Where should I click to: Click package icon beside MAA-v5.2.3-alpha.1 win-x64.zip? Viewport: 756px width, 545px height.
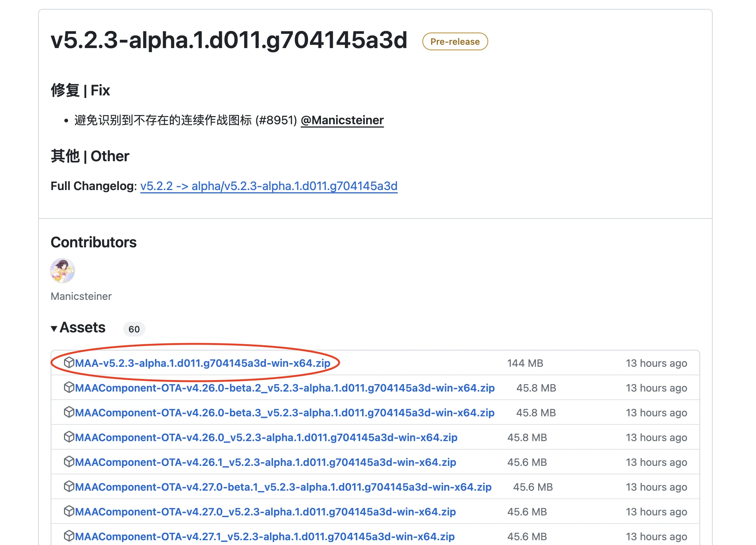pos(69,362)
